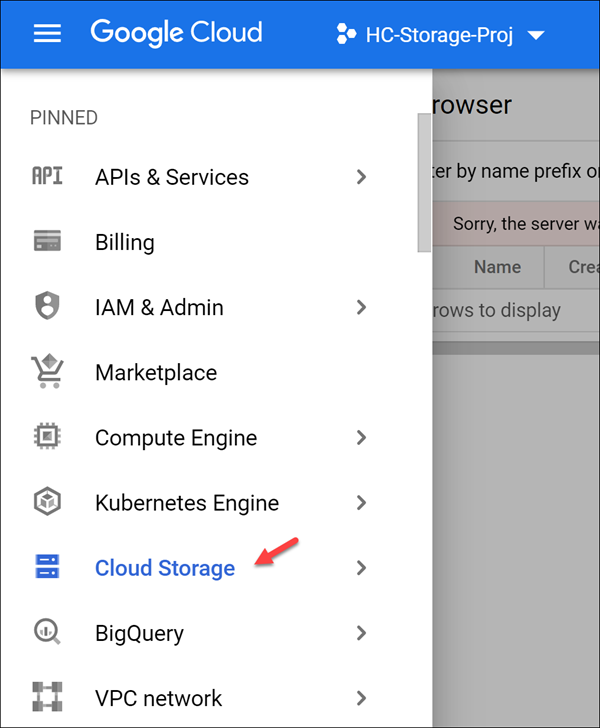The image size is (600, 728).
Task: Click the PINNED section heading
Action: point(64,118)
